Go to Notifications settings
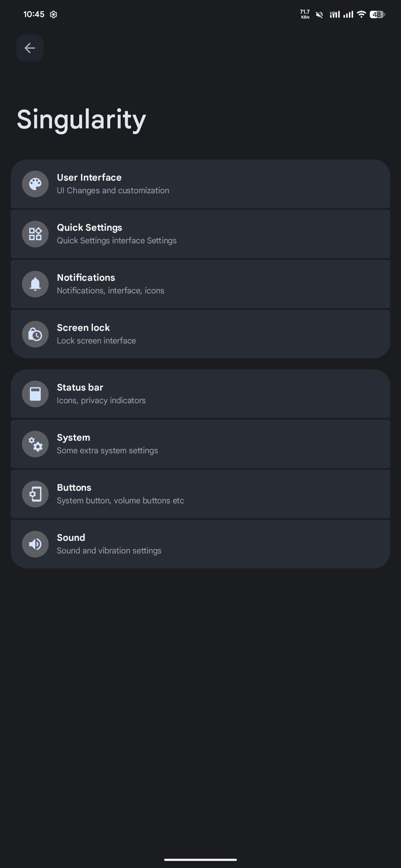 pyautogui.click(x=200, y=284)
